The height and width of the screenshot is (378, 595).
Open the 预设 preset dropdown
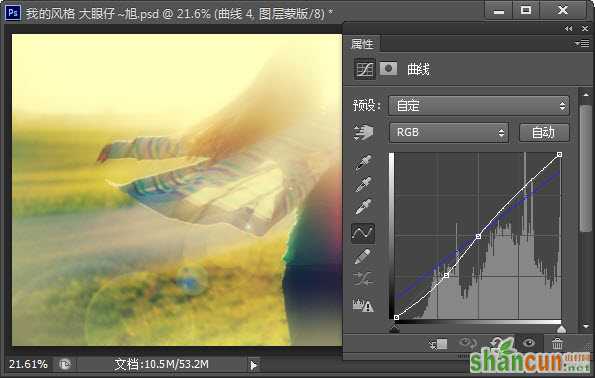tap(479, 106)
